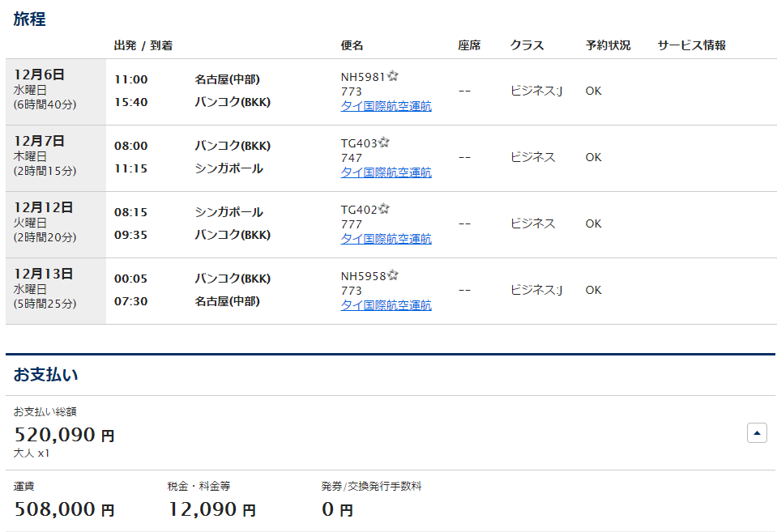This screenshot has height=532, width=777.
Task: Open タイ国際航空運航 link under NH5958
Action: 386,305
